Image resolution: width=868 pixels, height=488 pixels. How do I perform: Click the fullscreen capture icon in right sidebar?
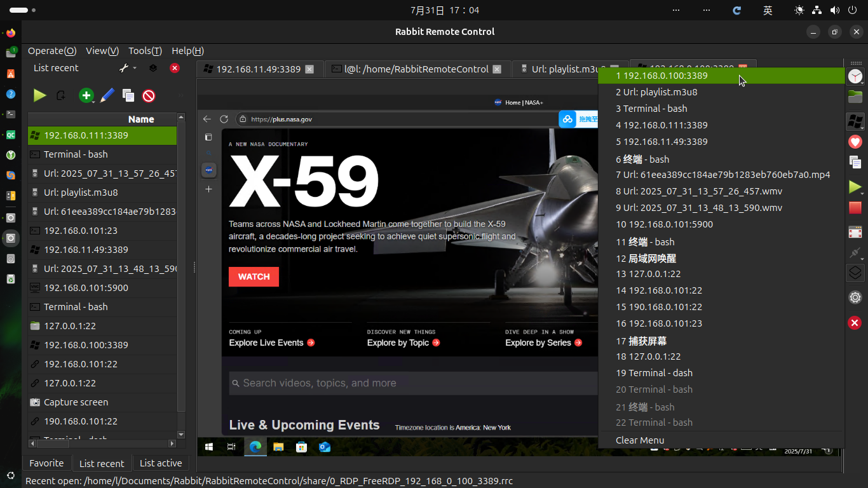tap(855, 231)
